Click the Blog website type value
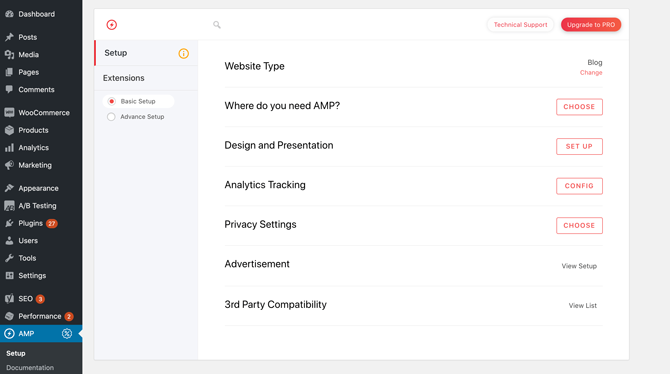The image size is (670, 374). pyautogui.click(x=595, y=62)
